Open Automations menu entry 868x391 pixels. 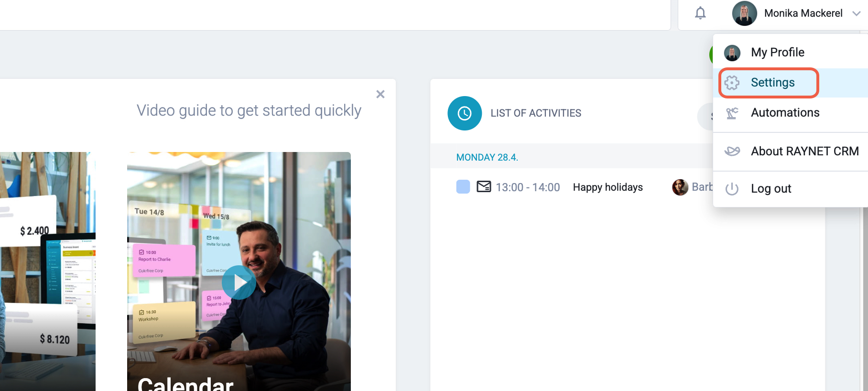coord(791,113)
